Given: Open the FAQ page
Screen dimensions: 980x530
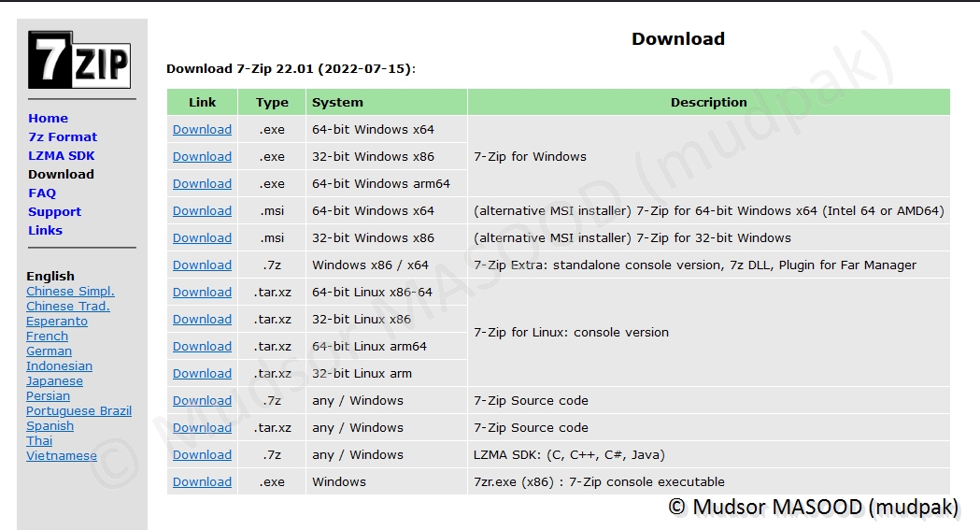Looking at the screenshot, I should coord(42,193).
